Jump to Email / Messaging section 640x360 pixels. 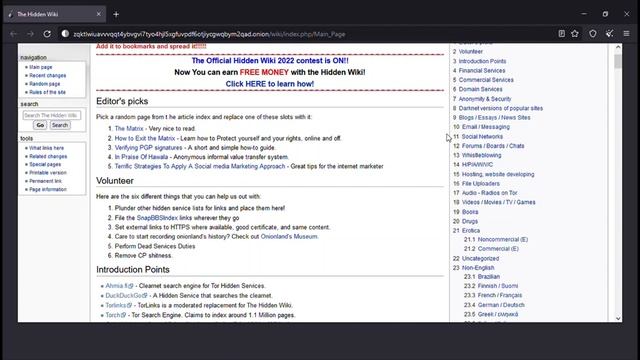click(486, 127)
